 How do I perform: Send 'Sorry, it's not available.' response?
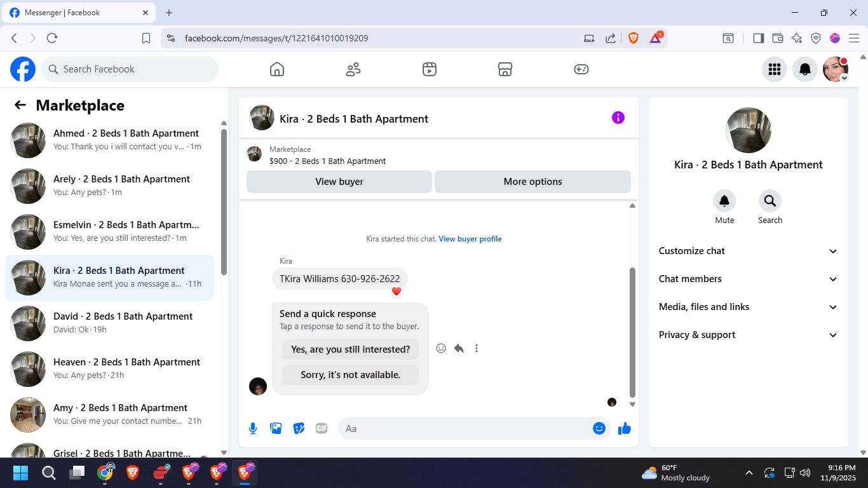tap(351, 375)
